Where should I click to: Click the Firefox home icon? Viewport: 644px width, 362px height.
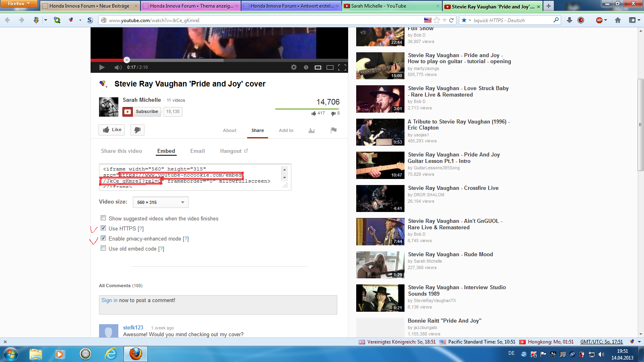tap(618, 20)
